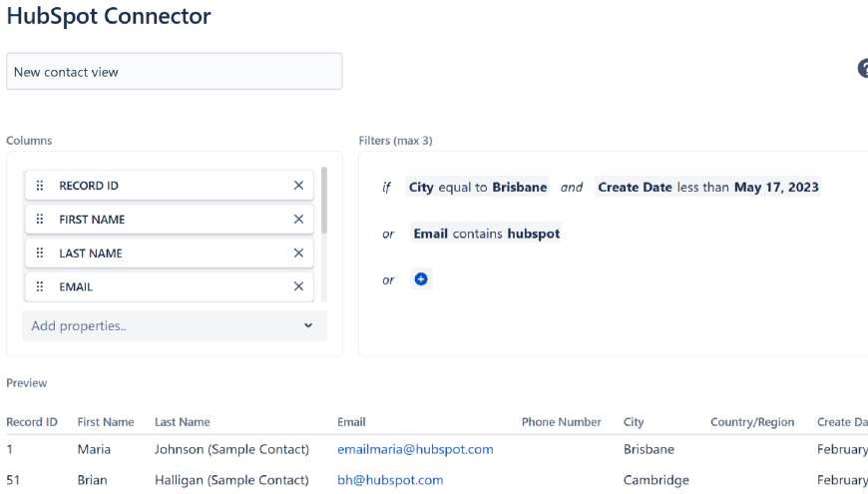Click the New contact view name field
868x494 pixels.
(x=175, y=72)
